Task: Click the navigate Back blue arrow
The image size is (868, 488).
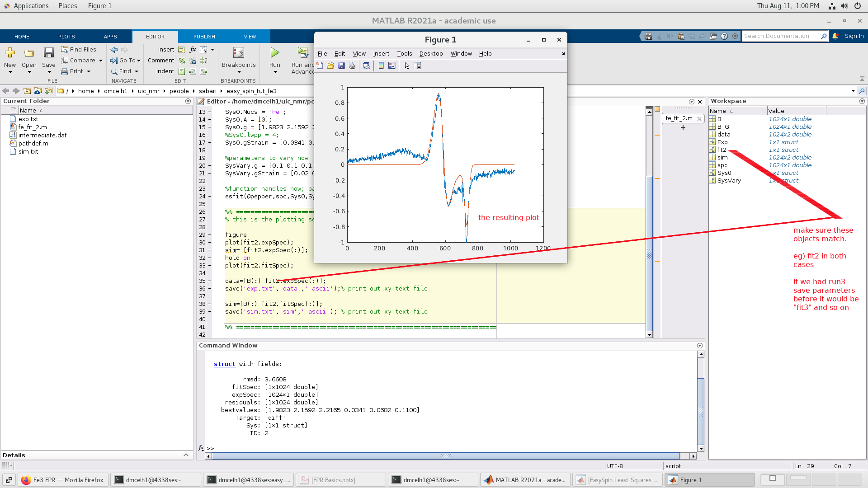Action: [114, 50]
